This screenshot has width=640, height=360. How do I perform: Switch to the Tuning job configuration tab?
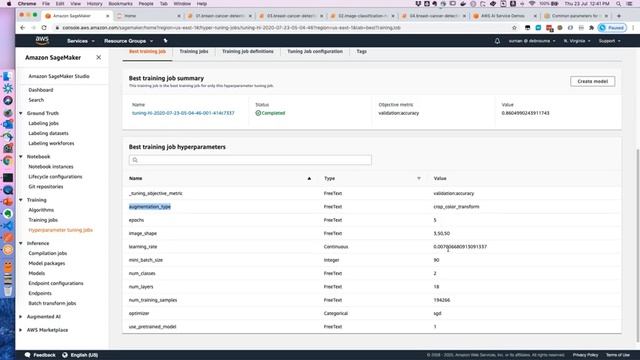coord(315,51)
